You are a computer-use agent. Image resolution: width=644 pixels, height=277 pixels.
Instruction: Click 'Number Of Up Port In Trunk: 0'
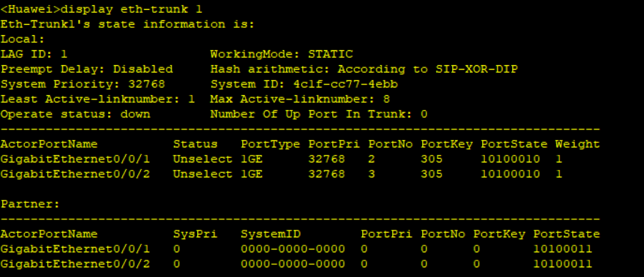pos(319,114)
